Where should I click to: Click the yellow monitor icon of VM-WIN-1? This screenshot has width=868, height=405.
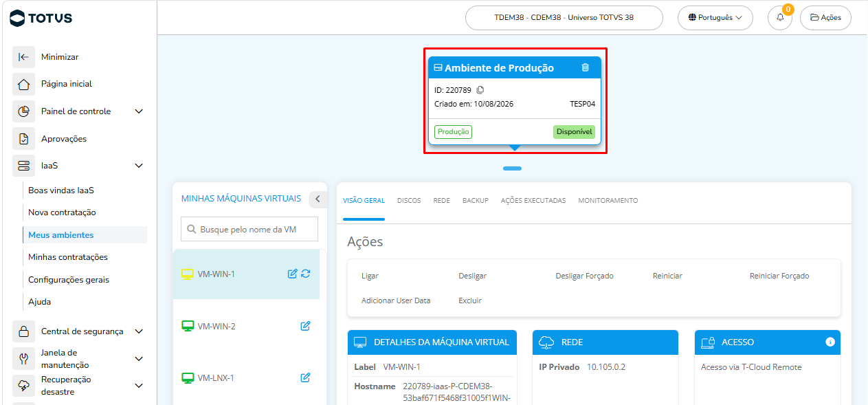point(187,274)
